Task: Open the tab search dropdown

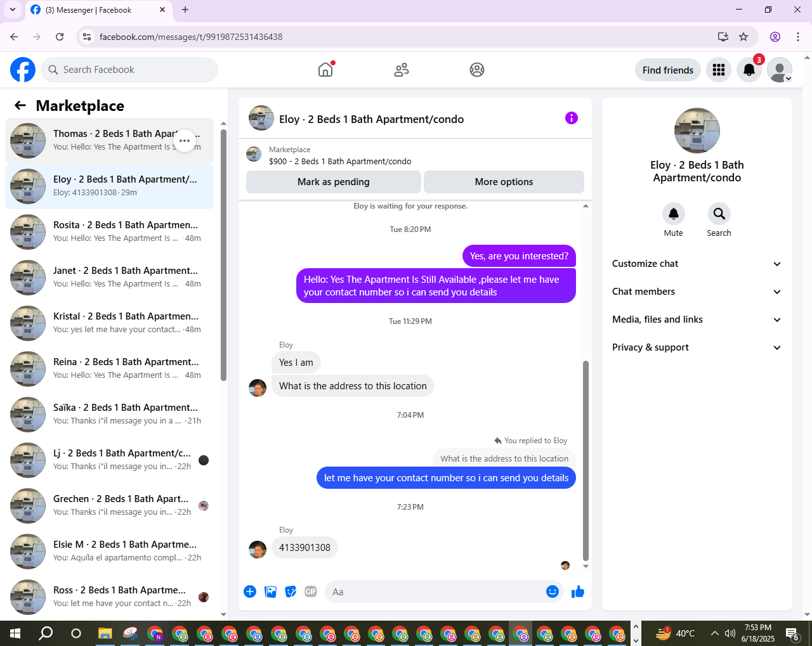Action: [x=13, y=10]
